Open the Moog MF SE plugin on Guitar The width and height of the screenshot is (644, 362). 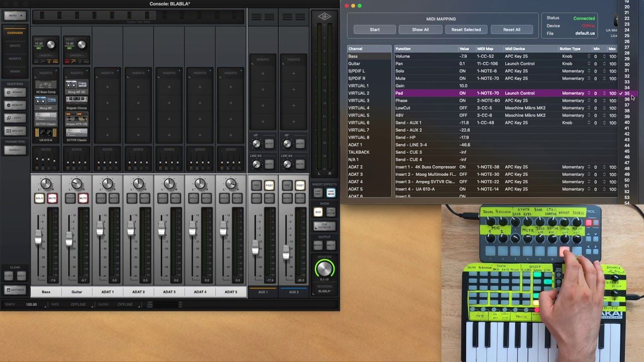[x=76, y=84]
